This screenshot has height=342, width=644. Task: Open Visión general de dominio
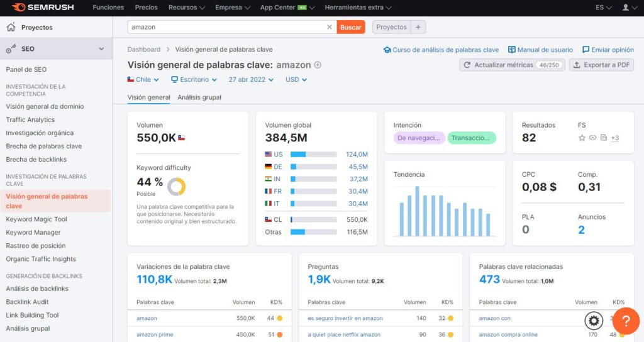click(45, 106)
